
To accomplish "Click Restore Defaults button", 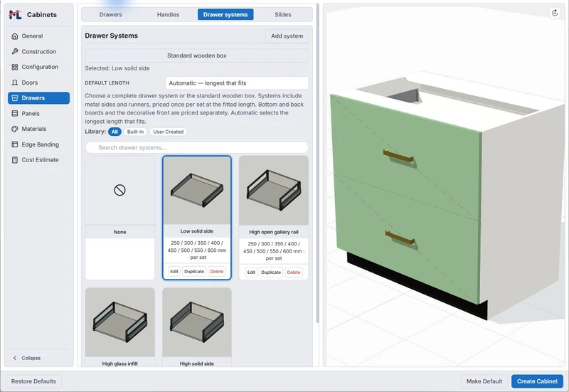I will pos(33,381).
